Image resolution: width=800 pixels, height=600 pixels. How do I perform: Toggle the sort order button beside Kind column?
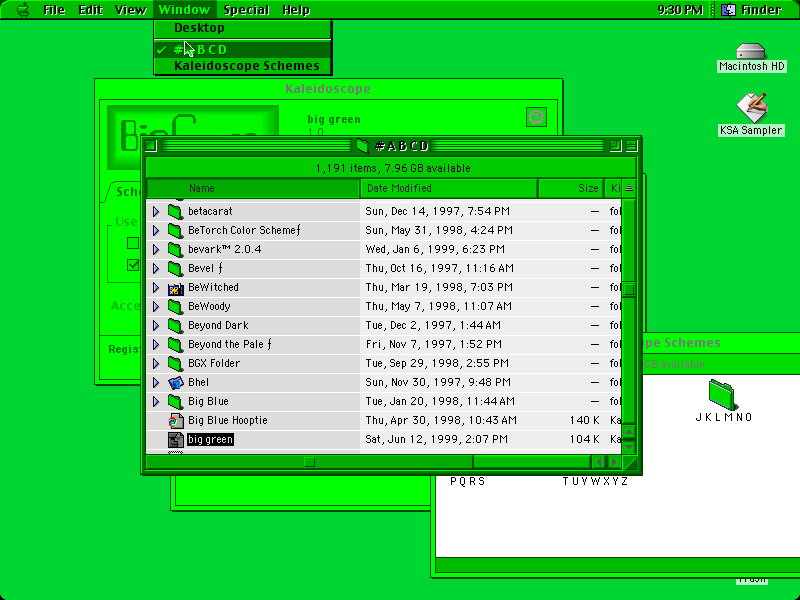click(x=629, y=188)
